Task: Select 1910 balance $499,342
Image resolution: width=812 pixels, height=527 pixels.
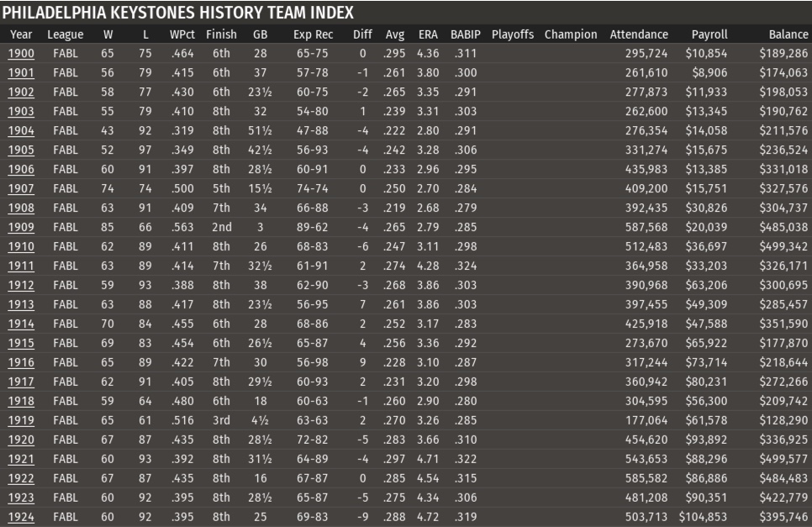Action: coord(783,246)
